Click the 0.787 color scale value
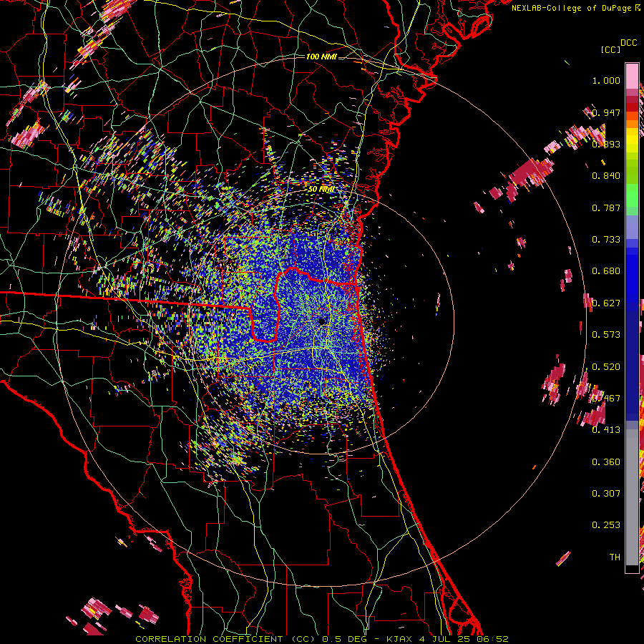Image resolution: width=644 pixels, height=644 pixels. [x=606, y=208]
